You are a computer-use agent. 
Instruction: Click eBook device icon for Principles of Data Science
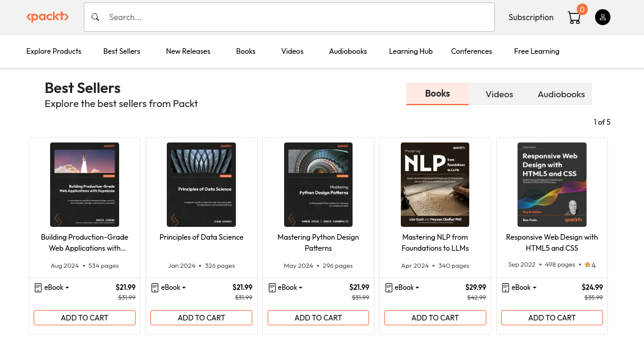coord(155,287)
